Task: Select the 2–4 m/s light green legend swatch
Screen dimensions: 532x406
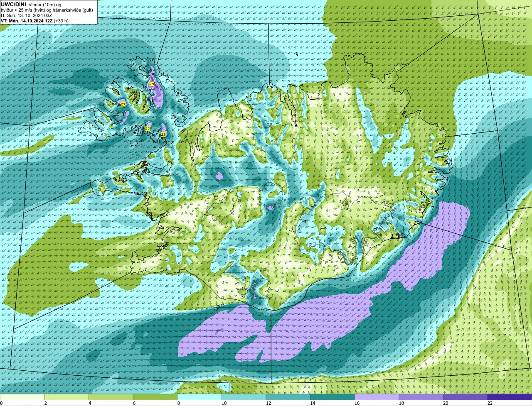Action: click(66, 397)
